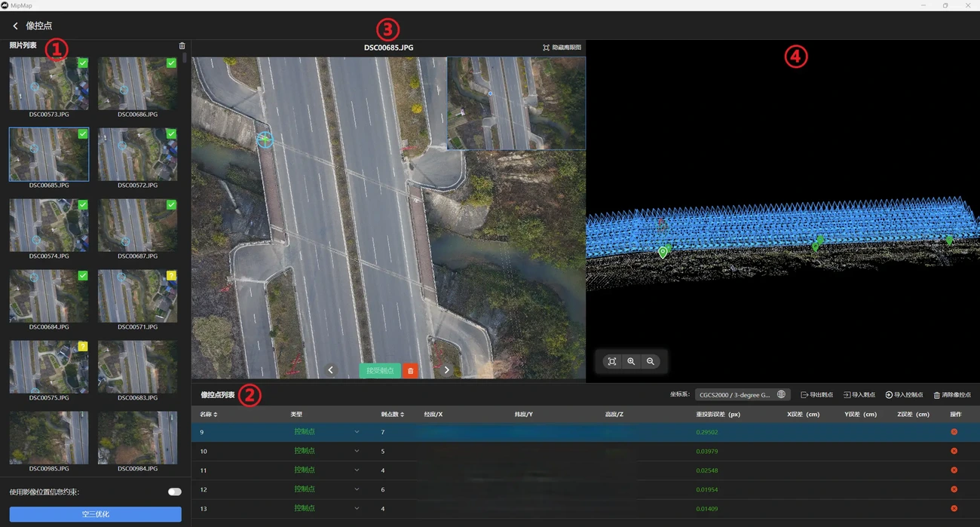Zoom out the 3D point cloud view
Viewport: 980px width, 527px height.
point(651,362)
